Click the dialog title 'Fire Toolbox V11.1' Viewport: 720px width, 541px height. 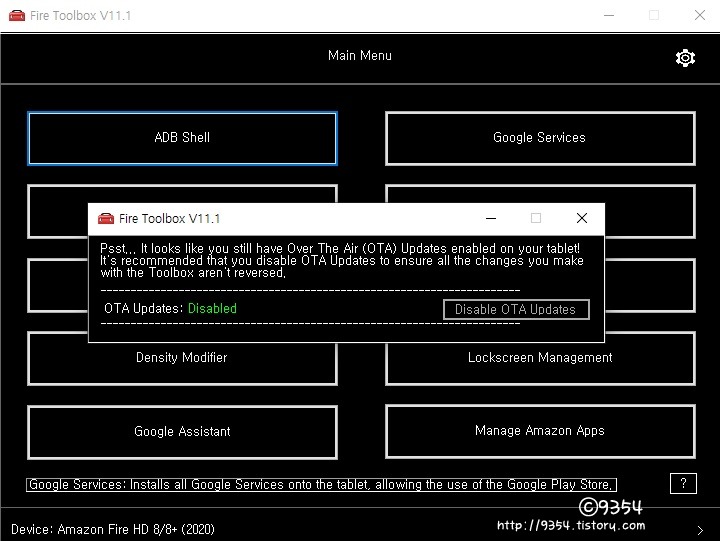(x=169, y=219)
